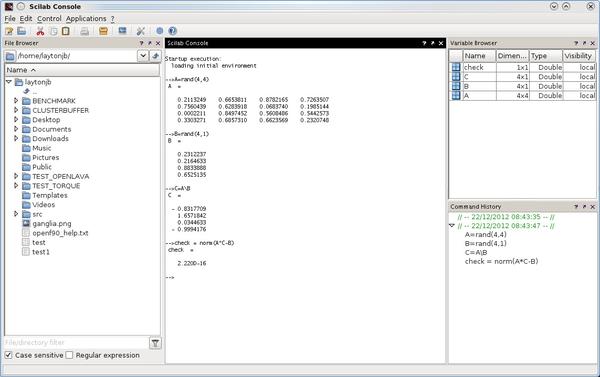Close the Variable Browser panel
Screen dimensions: 600x377
tap(593, 43)
